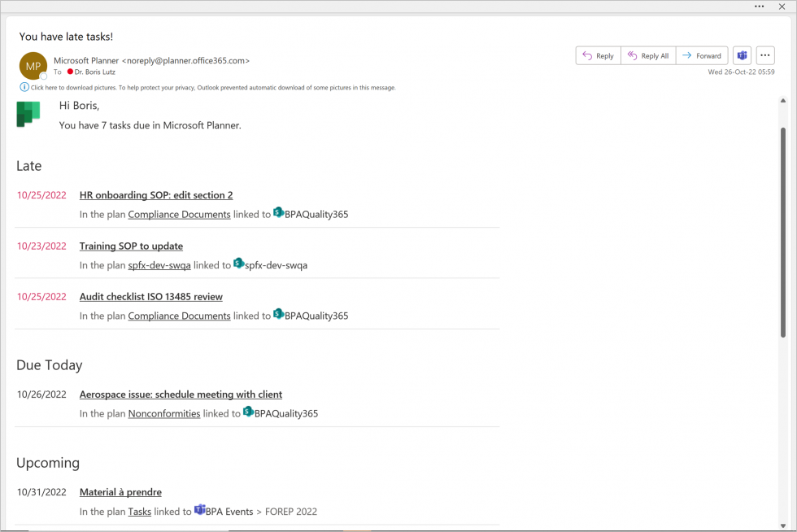This screenshot has width=797, height=532.
Task: Open the title bar overflow menu
Action: tap(759, 7)
